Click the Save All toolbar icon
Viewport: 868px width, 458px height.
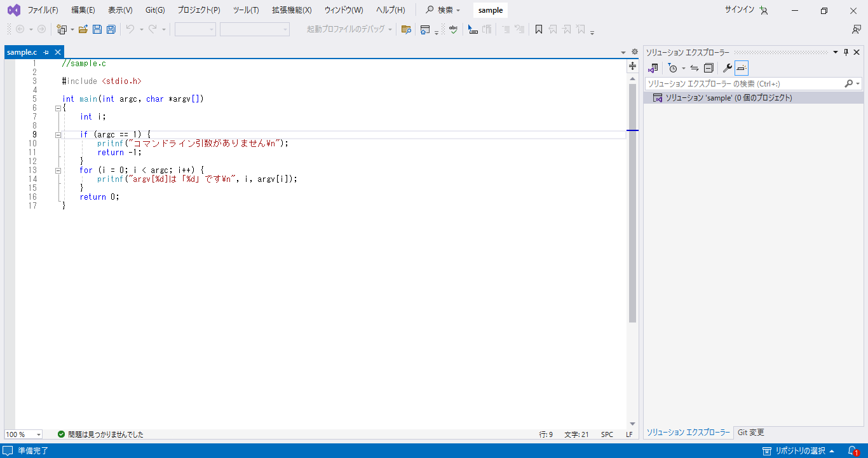pyautogui.click(x=111, y=29)
